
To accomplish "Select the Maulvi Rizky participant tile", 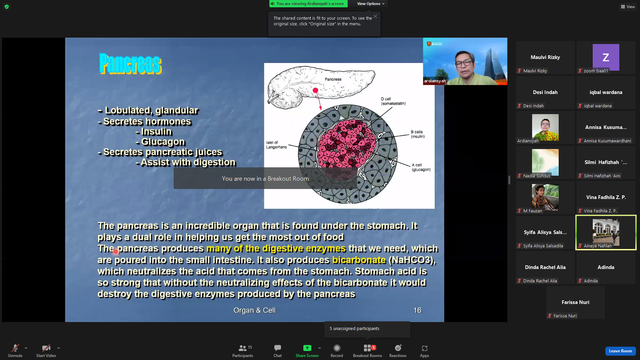I will coord(545,58).
